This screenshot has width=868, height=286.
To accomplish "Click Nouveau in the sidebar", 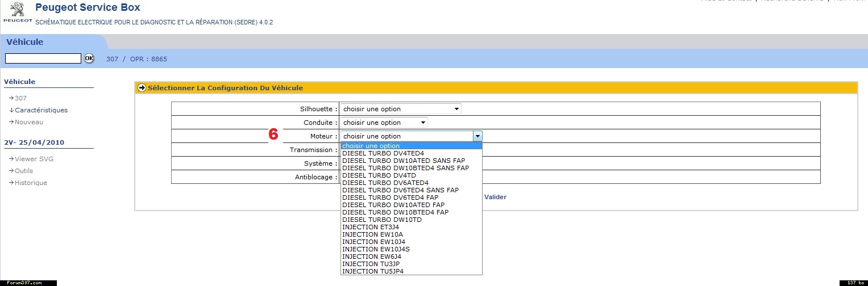I will [29, 122].
